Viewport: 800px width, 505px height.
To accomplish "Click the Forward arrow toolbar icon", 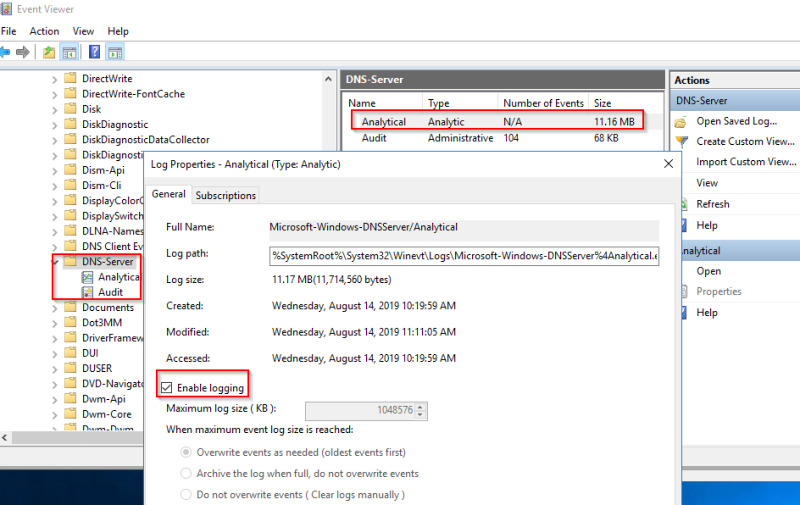I will (22, 52).
